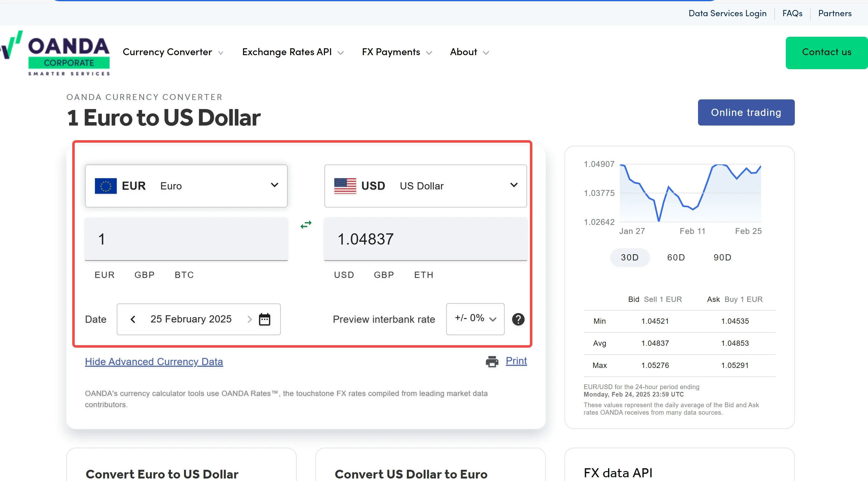This screenshot has width=868, height=481.
Task: Go to the next date arrow
Action: [x=250, y=319]
